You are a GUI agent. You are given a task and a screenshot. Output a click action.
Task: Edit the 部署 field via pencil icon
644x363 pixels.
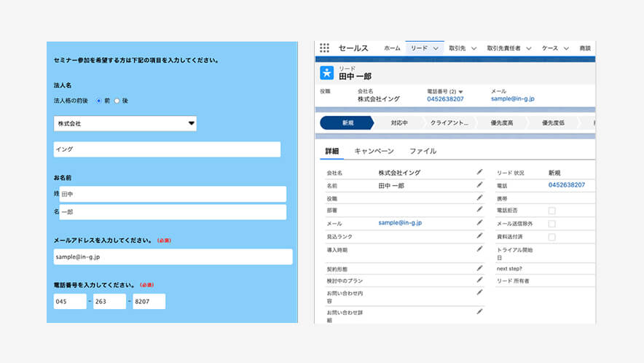pos(479,209)
